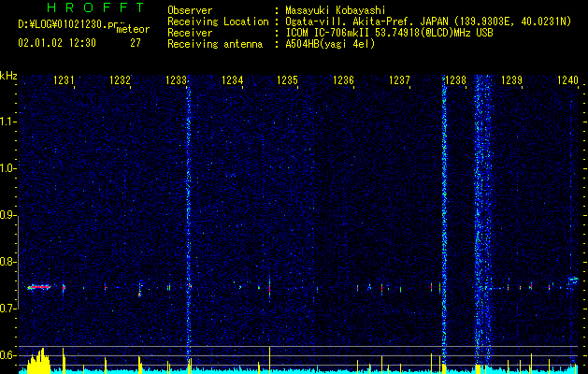Click the kHz axis unit label

8,76
